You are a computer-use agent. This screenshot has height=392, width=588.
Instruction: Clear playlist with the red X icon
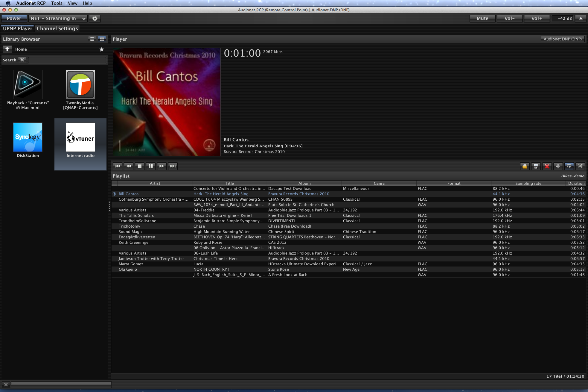(x=547, y=166)
